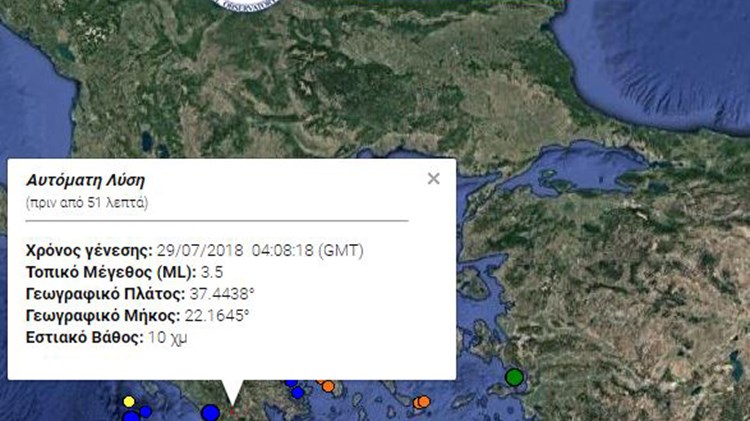Screen dimensions: 750x421
Task: Click the timestamp 29/07/2018 04:08:18 (GMT)
Action: pyautogui.click(x=260, y=250)
